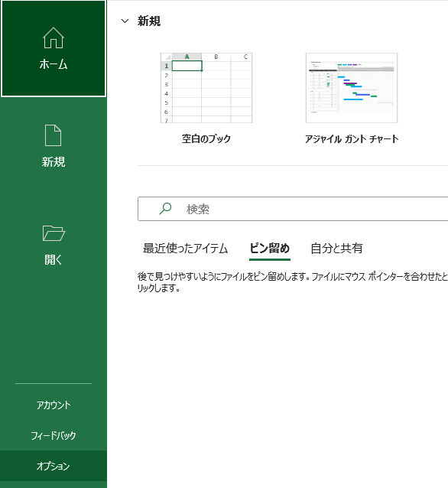This screenshot has width=448, height=488.
Task: Click the 空白のブック caption text
Action: pyautogui.click(x=206, y=138)
